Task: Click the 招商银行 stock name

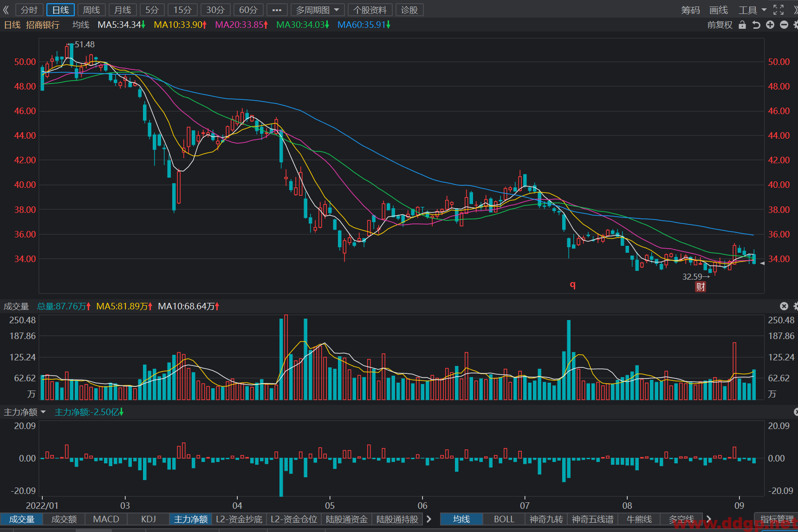Action: [x=43, y=25]
